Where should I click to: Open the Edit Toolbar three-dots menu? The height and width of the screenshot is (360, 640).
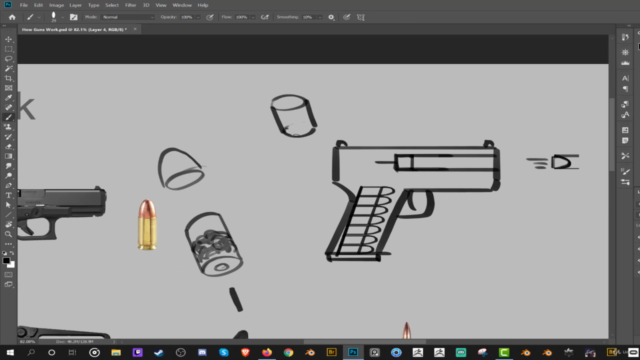pyautogui.click(x=8, y=244)
